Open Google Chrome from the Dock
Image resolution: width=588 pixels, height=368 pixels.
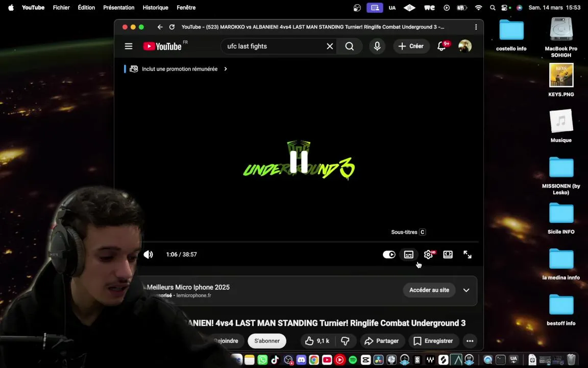(x=314, y=360)
